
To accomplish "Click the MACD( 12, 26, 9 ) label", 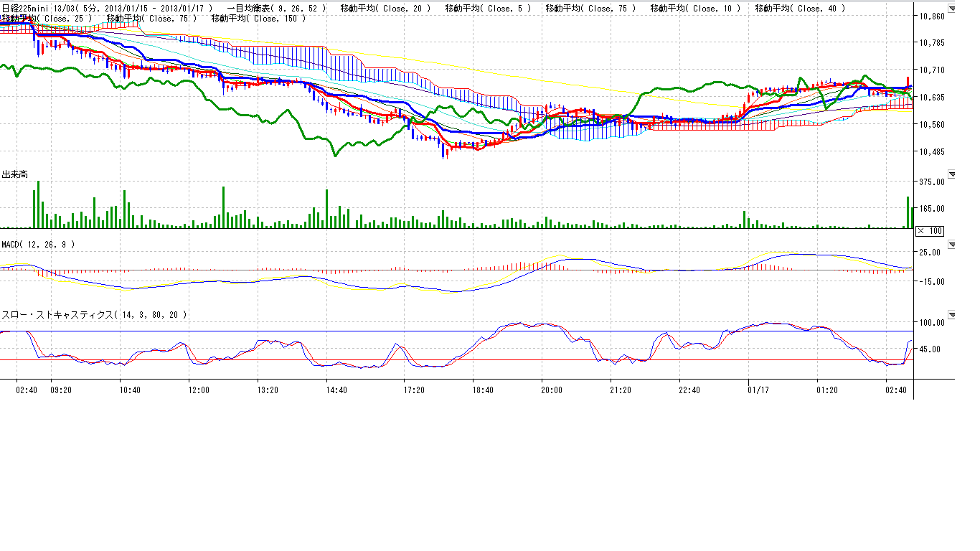I will coord(38,245).
